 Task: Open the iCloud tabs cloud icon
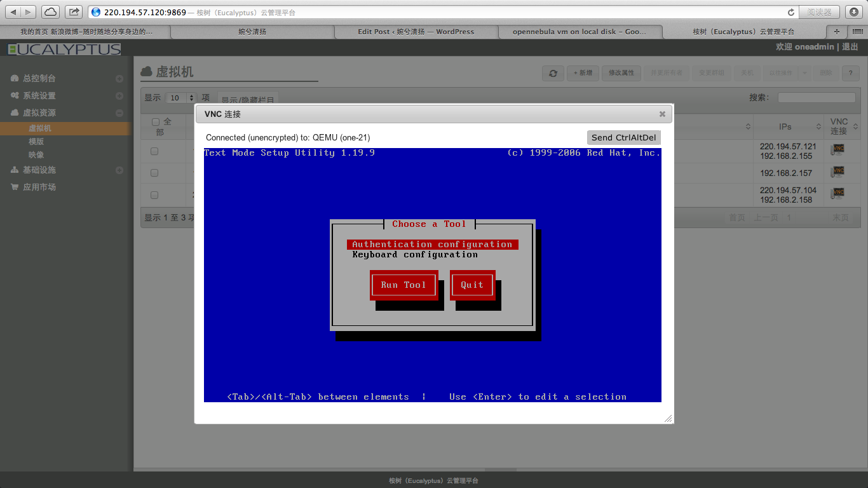pos(50,12)
